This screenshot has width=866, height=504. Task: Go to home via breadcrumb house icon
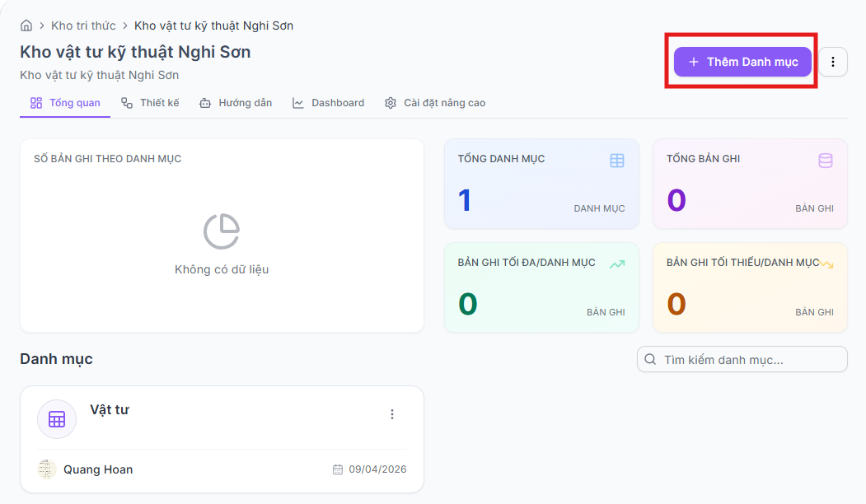point(26,26)
